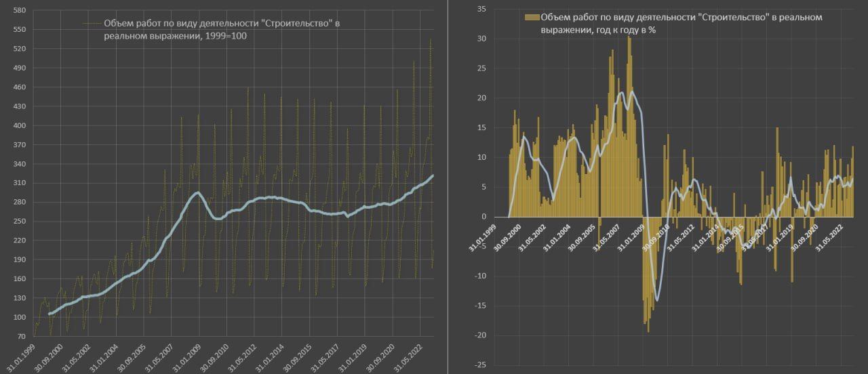Click the 2009 peak of the smoothed left trend line
This screenshot has height=374, width=868.
[197, 192]
